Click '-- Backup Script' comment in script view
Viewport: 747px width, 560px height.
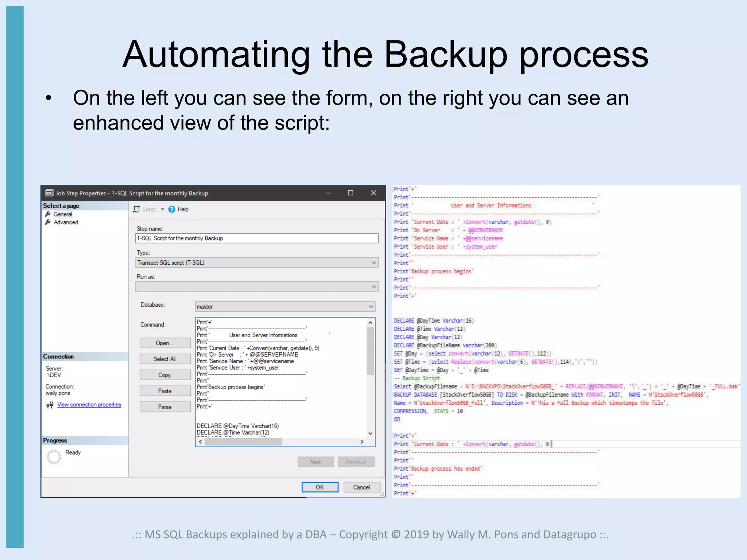[x=417, y=378]
